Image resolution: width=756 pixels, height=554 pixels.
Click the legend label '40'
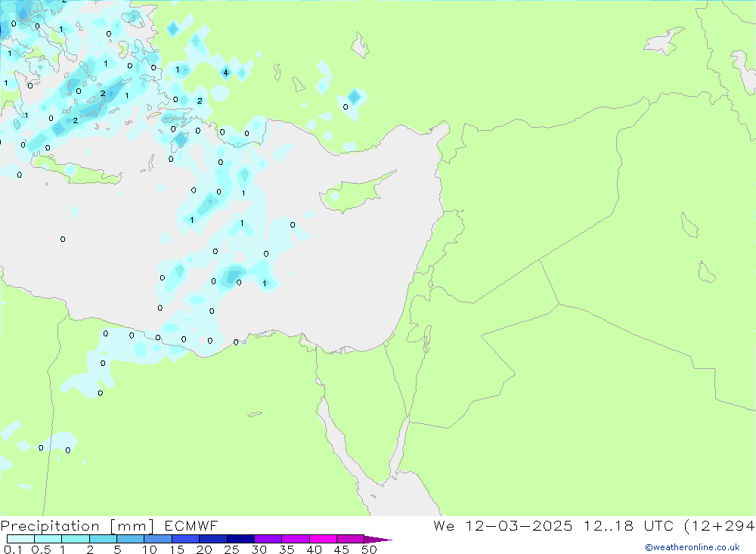coord(314,549)
